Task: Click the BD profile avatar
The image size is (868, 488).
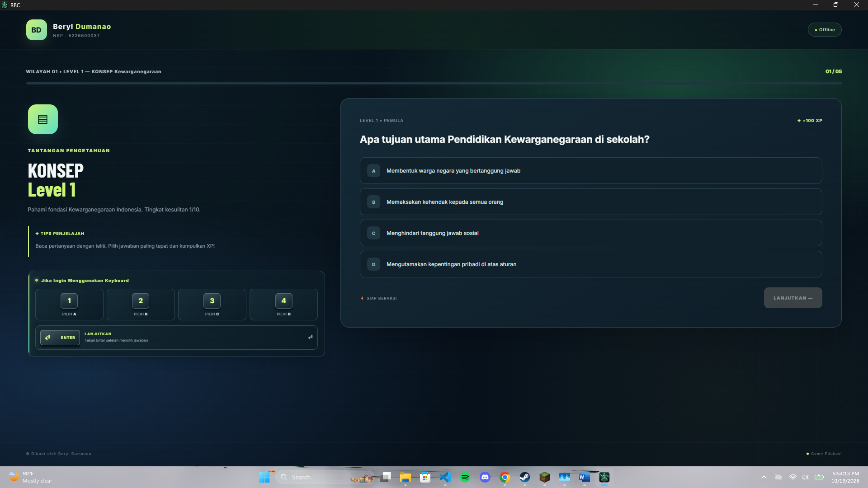Action: coord(37,30)
